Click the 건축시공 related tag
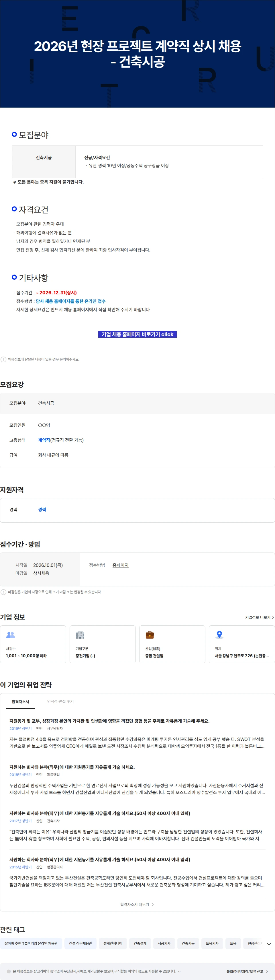This screenshot has width=275, height=980. click(188, 943)
